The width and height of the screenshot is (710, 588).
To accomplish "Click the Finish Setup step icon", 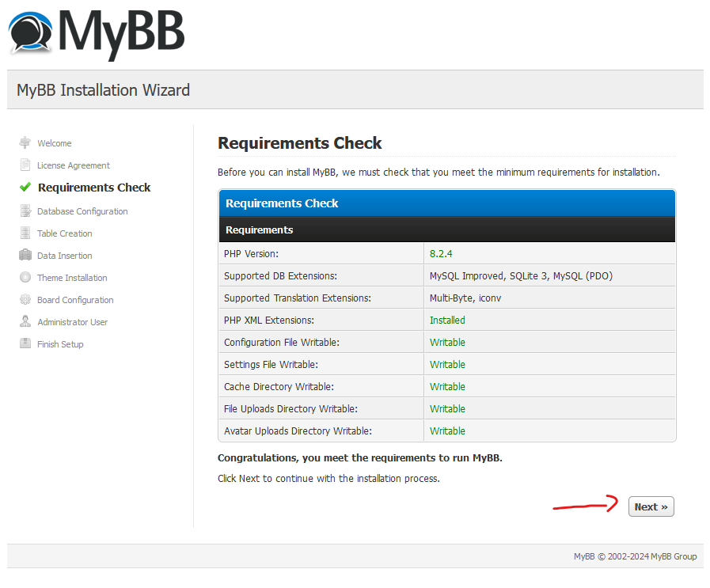I will pos(25,343).
